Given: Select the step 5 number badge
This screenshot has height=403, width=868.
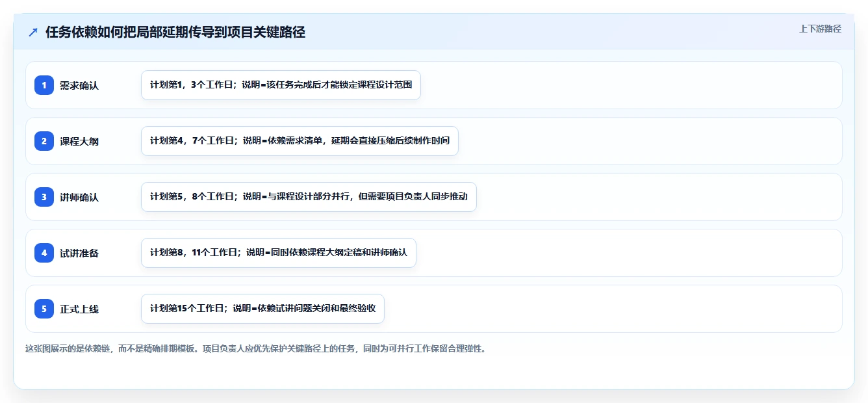Looking at the screenshot, I should (x=44, y=309).
